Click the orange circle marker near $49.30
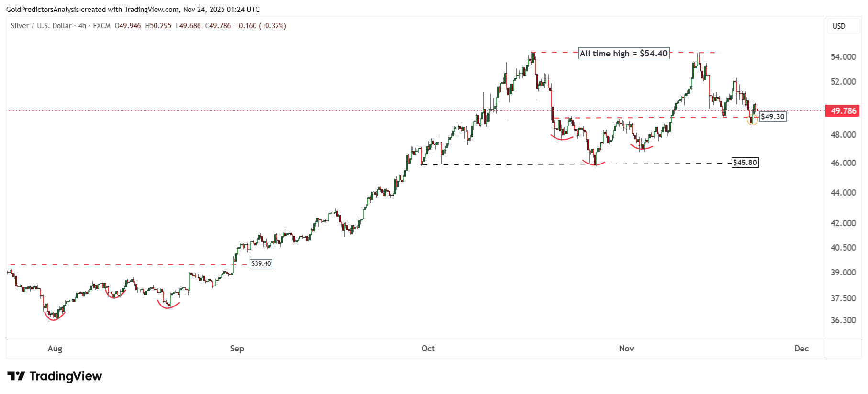This screenshot has width=868, height=394. pyautogui.click(x=752, y=120)
